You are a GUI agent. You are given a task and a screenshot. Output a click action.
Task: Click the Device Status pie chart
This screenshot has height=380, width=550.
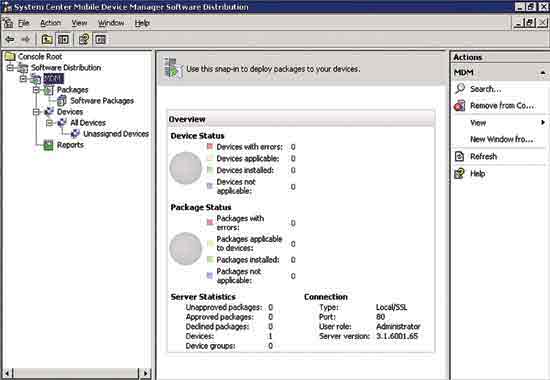(186, 168)
